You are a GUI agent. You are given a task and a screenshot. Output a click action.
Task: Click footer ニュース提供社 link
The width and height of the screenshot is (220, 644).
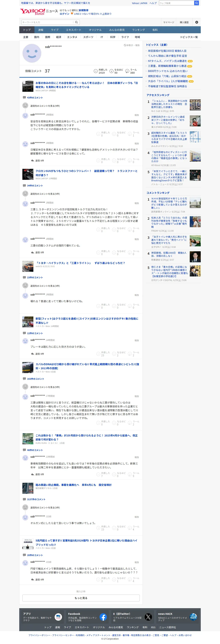point(168,627)
